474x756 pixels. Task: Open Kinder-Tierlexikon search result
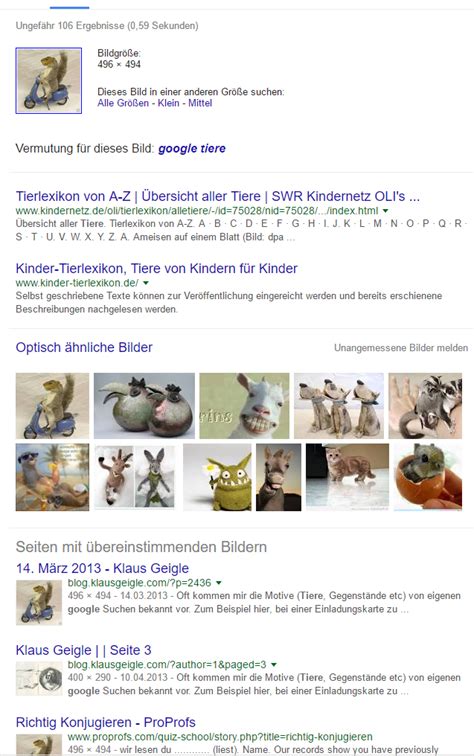coord(156,269)
